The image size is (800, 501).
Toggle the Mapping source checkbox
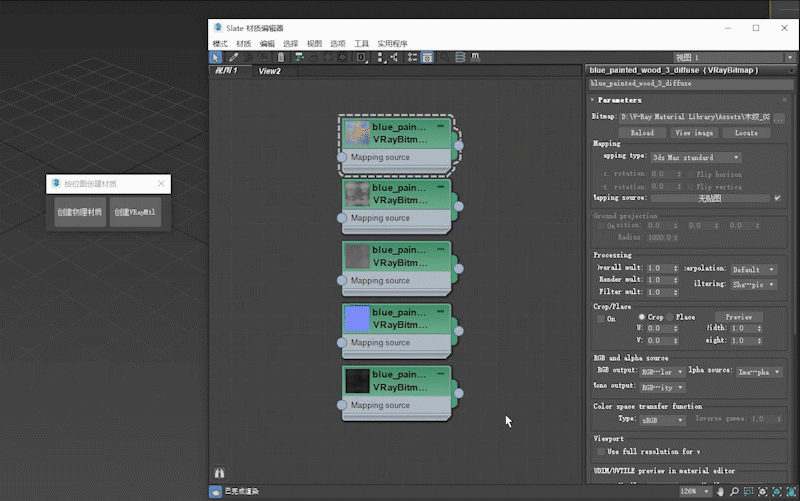tap(778, 198)
